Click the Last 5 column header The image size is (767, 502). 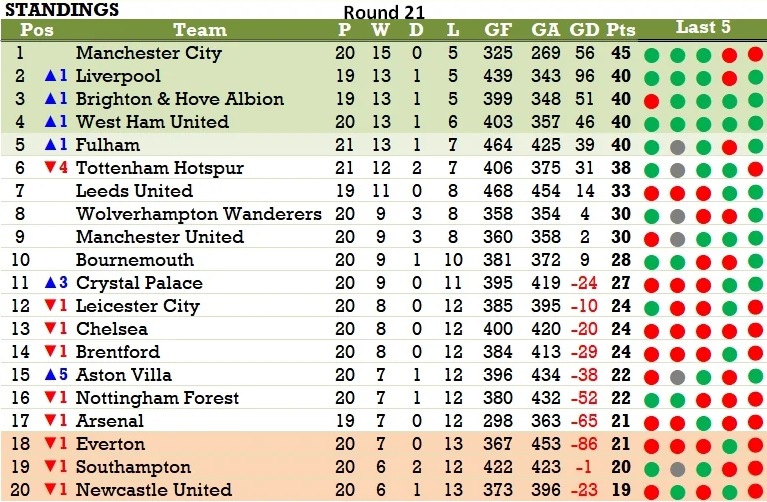[x=703, y=27]
